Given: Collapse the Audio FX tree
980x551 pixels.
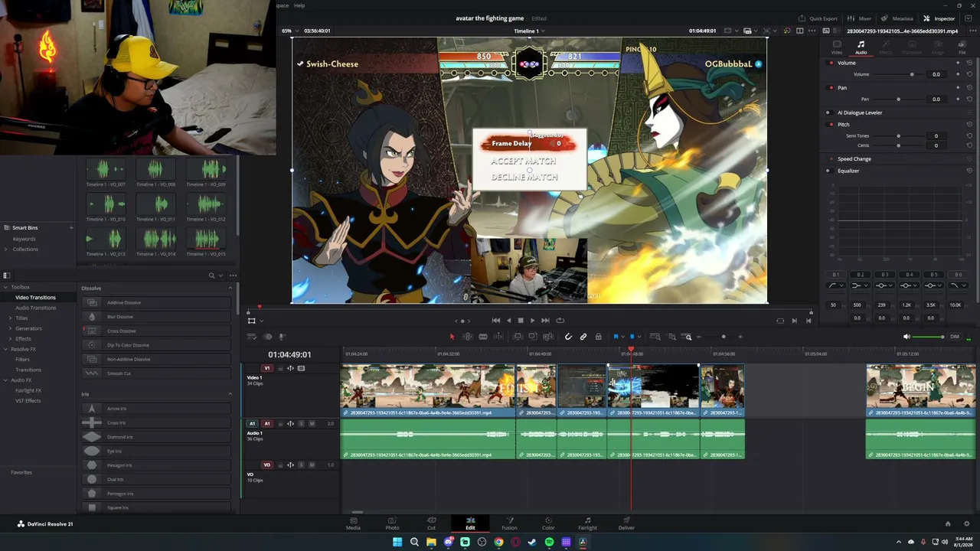Looking at the screenshot, I should (6, 380).
